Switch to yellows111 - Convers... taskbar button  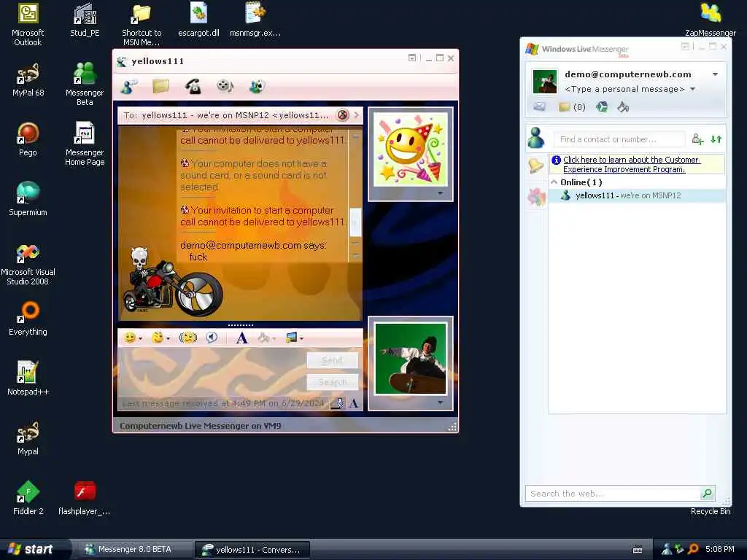coord(252,550)
